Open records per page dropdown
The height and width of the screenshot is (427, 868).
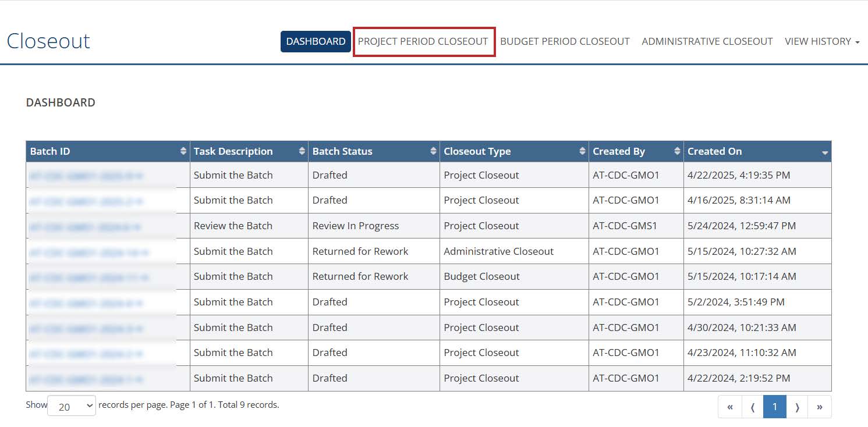[x=72, y=406]
